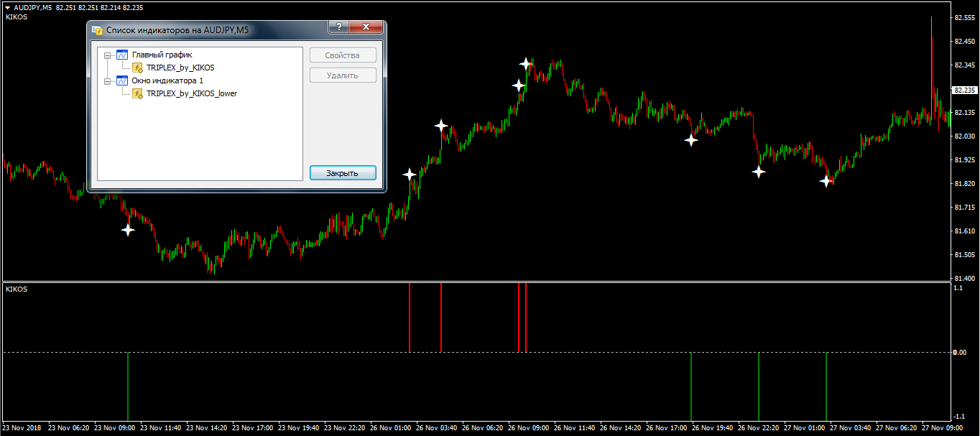Select the TRIPLEX_by_KIKOS_lower indicator entry
The image size is (980, 436).
coord(191,93)
